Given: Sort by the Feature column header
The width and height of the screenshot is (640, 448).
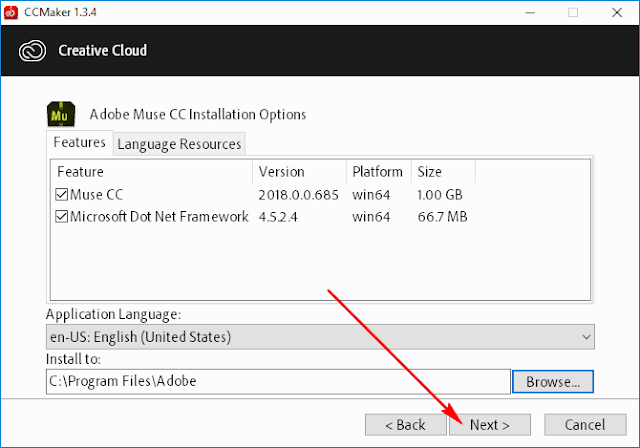Looking at the screenshot, I should pyautogui.click(x=152, y=172).
